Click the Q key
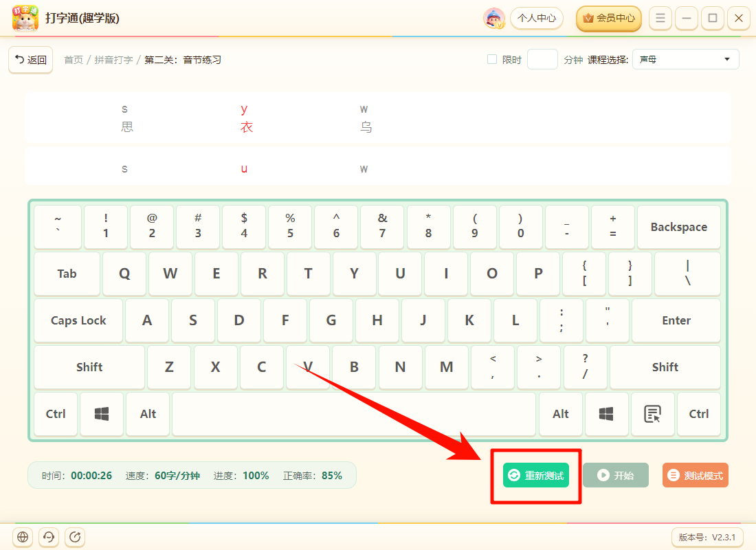Viewport: 756px width, 550px height. 124,274
